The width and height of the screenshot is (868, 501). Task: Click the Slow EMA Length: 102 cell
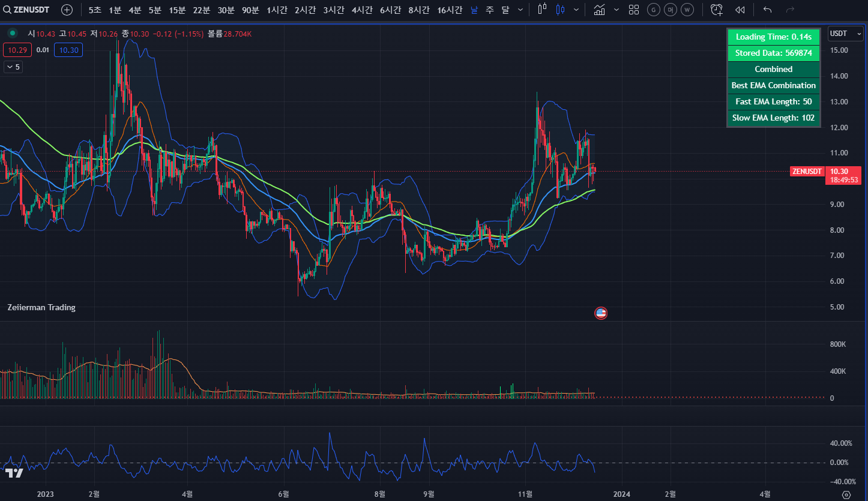[x=773, y=118]
